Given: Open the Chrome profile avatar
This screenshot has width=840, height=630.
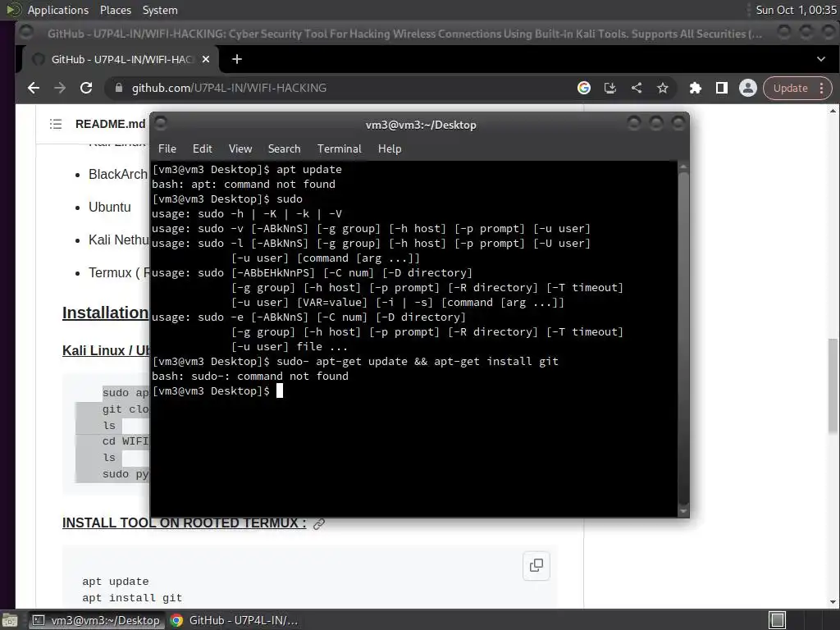Looking at the screenshot, I should point(748,88).
